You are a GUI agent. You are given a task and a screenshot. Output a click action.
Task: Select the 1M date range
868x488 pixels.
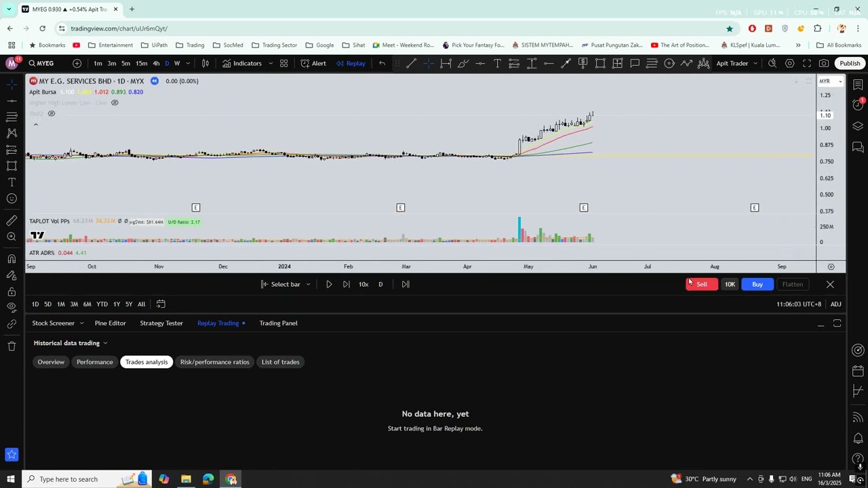[x=61, y=304]
